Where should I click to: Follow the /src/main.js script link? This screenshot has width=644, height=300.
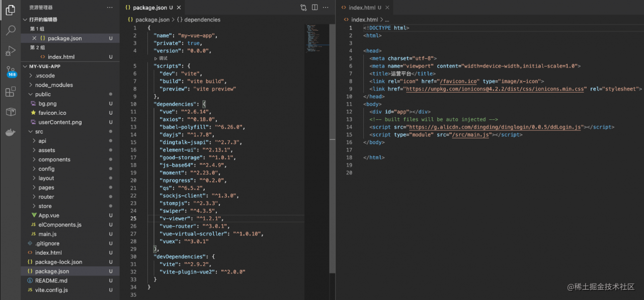pyautogui.click(x=471, y=135)
